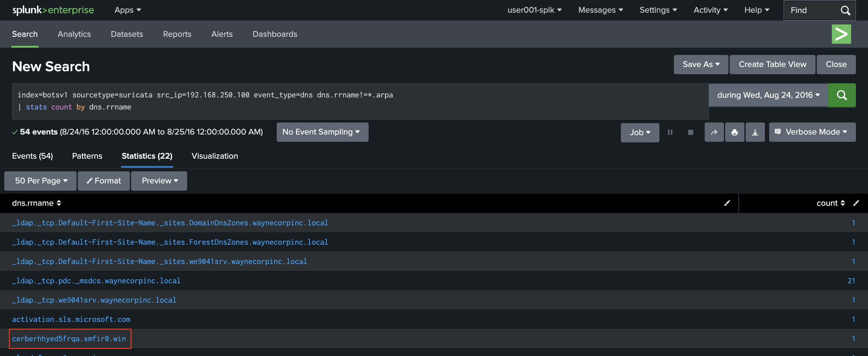Open the Help dropdown
868x356 pixels.
[x=756, y=10]
